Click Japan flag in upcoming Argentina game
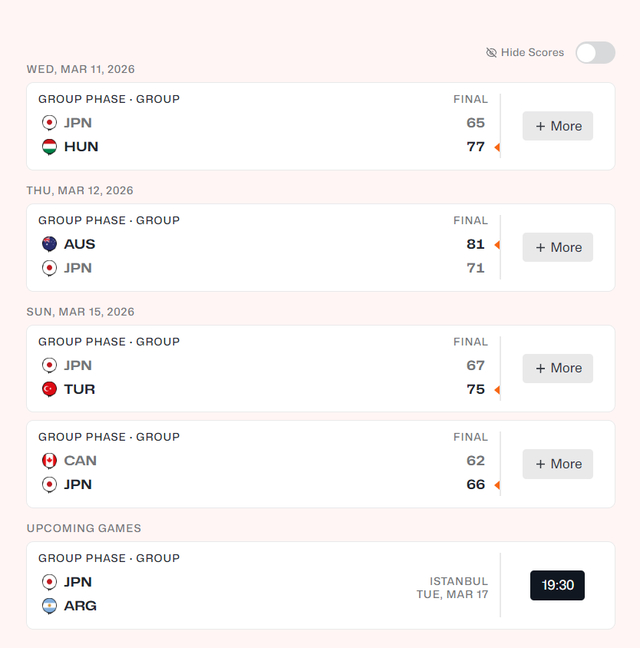This screenshot has width=640, height=648. (x=49, y=582)
